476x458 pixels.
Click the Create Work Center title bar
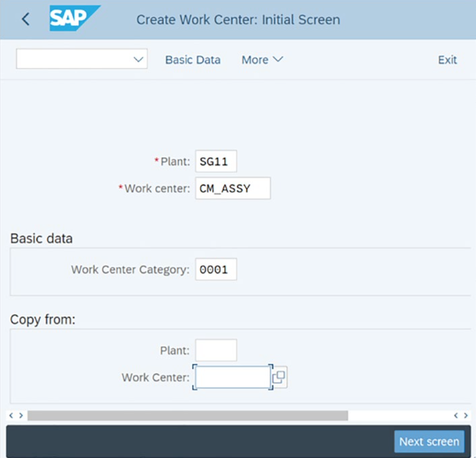pyautogui.click(x=239, y=19)
